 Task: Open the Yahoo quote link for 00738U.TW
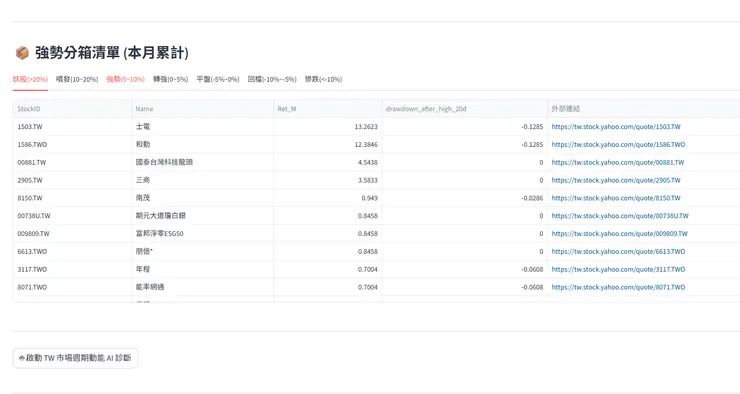[x=620, y=216]
